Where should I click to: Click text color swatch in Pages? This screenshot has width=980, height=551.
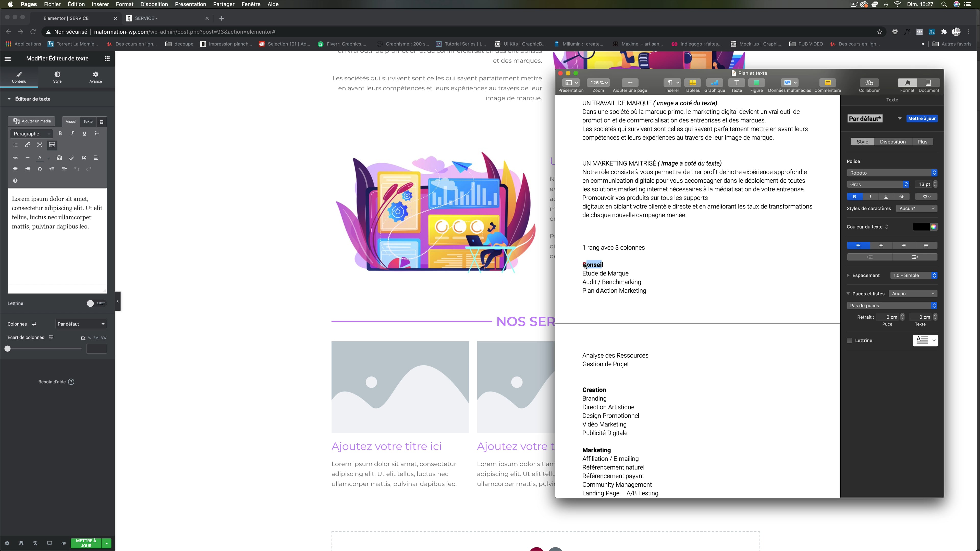point(921,227)
